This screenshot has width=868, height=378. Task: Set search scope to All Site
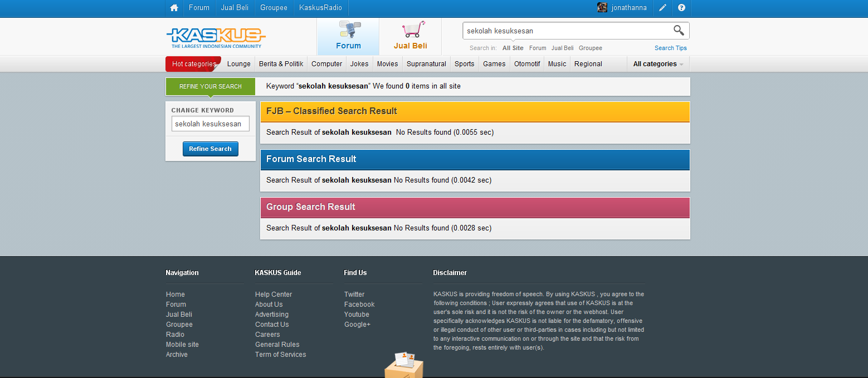pyautogui.click(x=513, y=48)
